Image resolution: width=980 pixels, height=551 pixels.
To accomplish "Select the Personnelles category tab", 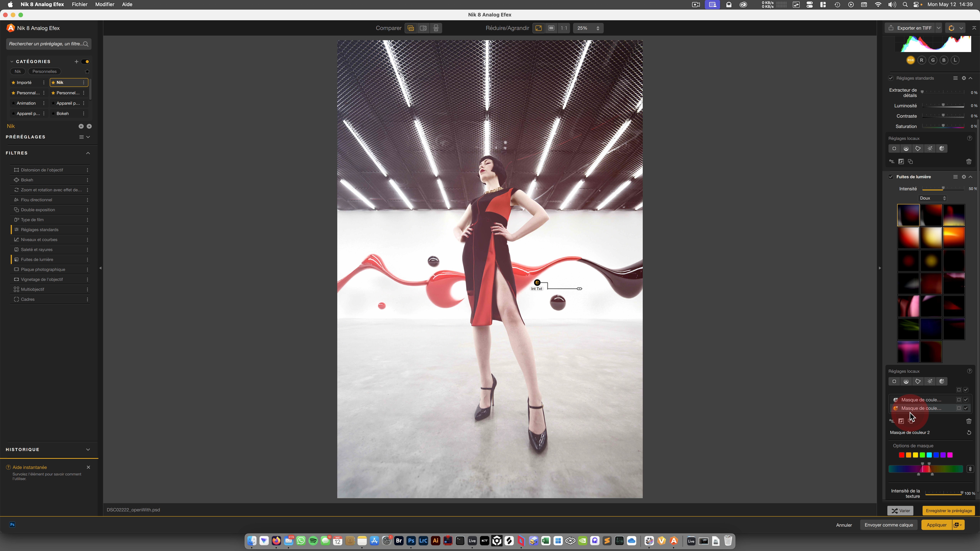I will click(x=45, y=72).
